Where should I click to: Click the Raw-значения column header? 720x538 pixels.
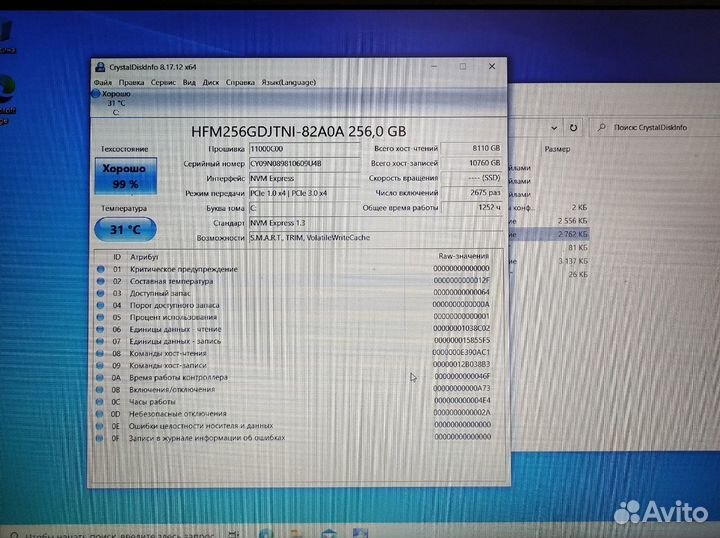tap(464, 256)
